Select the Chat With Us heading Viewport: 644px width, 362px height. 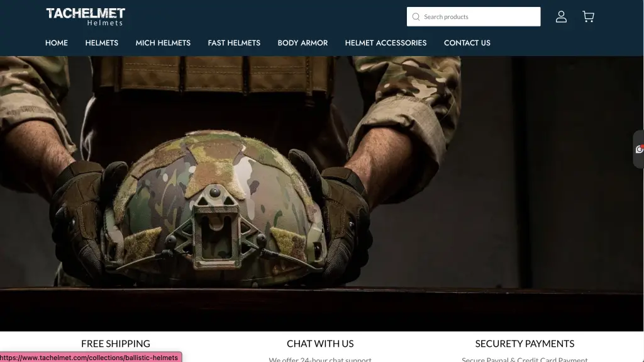coord(320,344)
